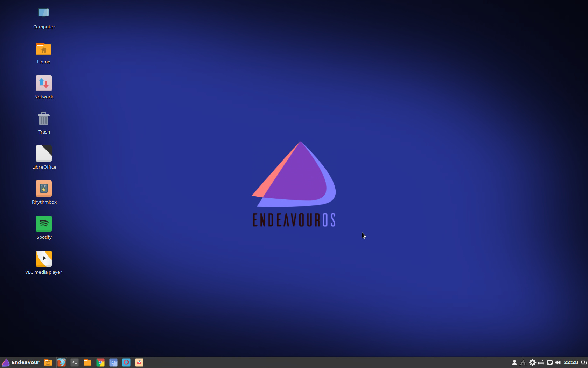Open the Terminal launcher in the panel

pos(75,362)
